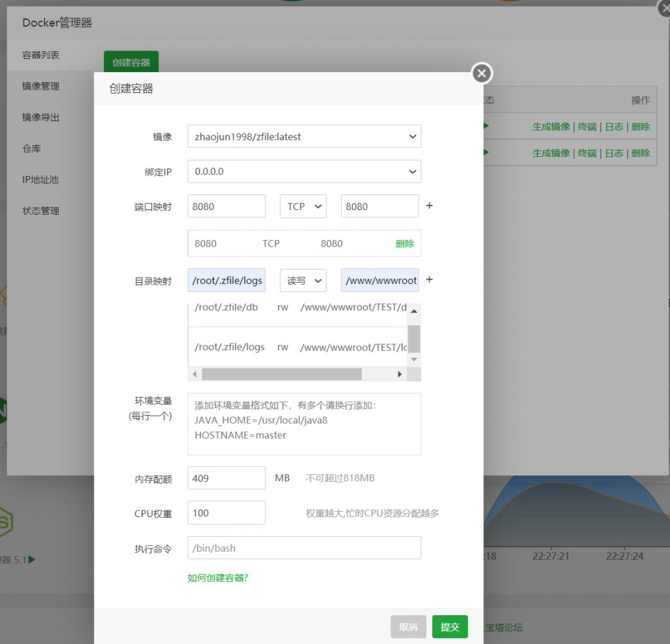Click the up arrow on the directory mapping scrollbar
The image size is (670, 644).
414,310
